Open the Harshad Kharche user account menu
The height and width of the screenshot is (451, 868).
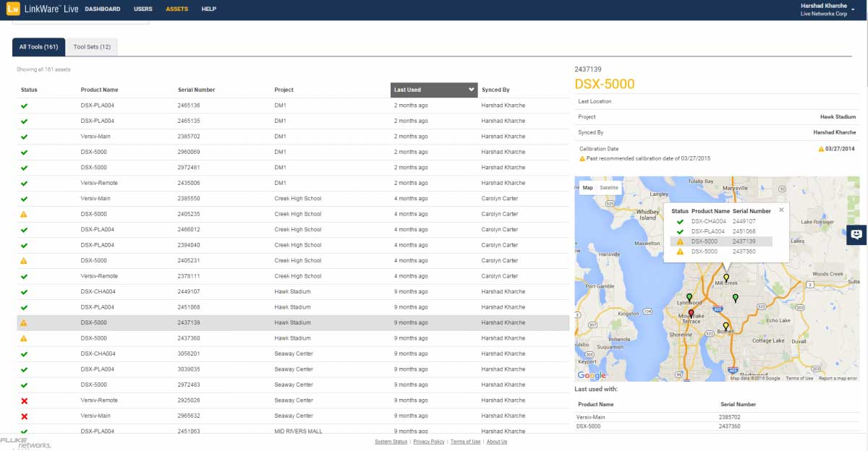click(x=824, y=9)
